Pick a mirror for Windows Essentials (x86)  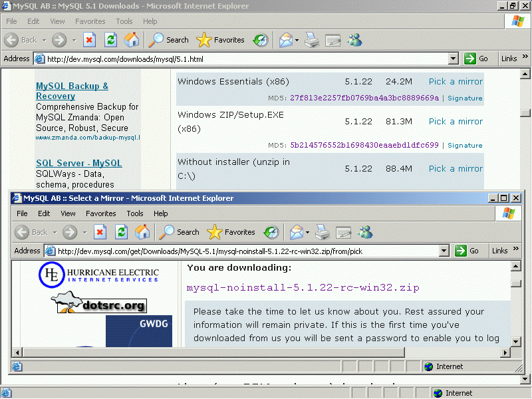[456, 81]
